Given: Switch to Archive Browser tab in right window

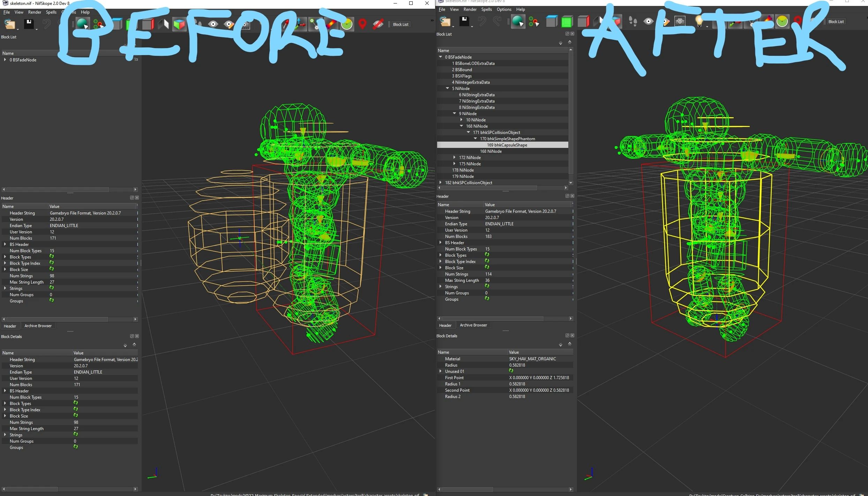Looking at the screenshot, I should (473, 325).
